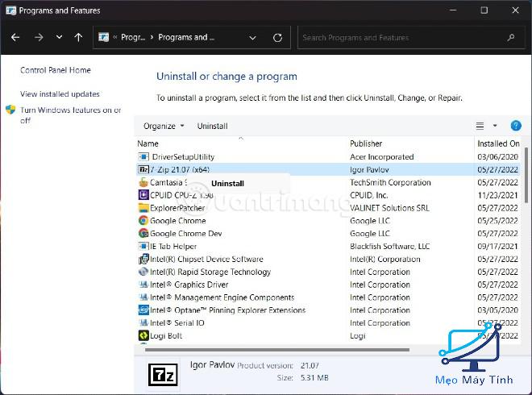Click the Windows features shield icon

click(10, 110)
